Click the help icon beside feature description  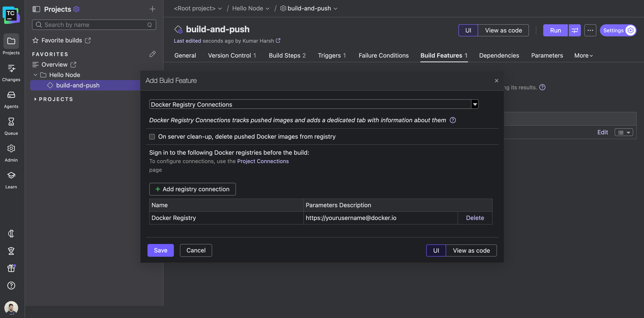(x=453, y=120)
